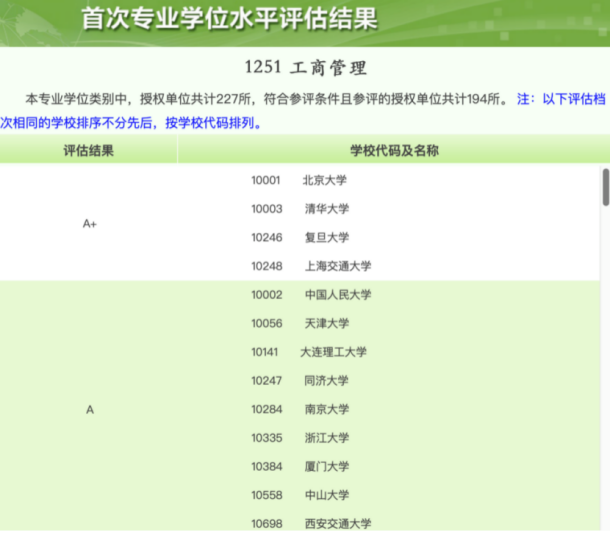Image resolution: width=612 pixels, height=534 pixels.
Task: Select the 清华大学 entry
Action: 327,209
